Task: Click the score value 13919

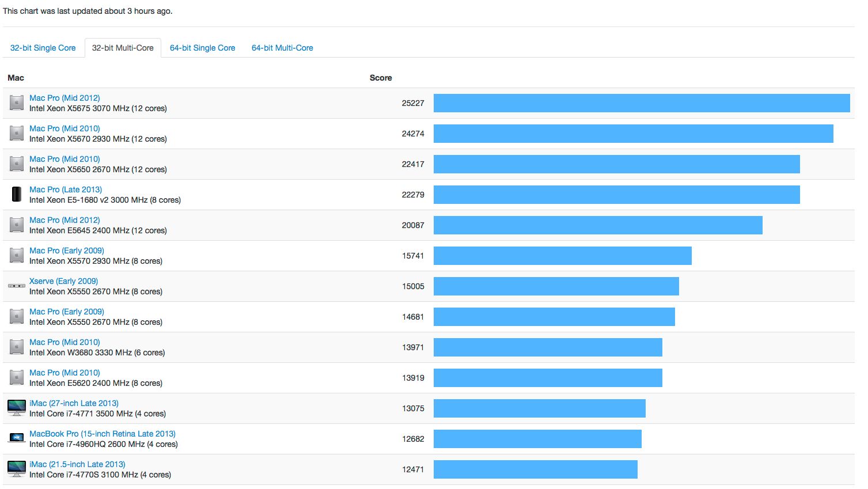Action: [413, 378]
